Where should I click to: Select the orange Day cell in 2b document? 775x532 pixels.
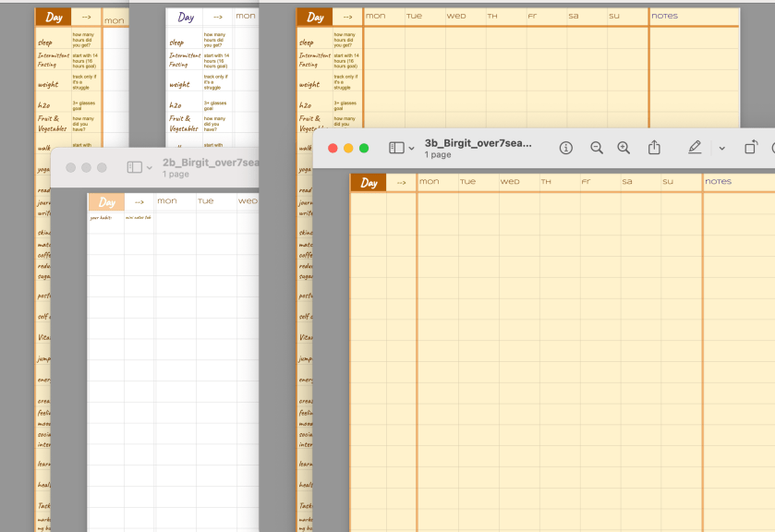(x=106, y=202)
